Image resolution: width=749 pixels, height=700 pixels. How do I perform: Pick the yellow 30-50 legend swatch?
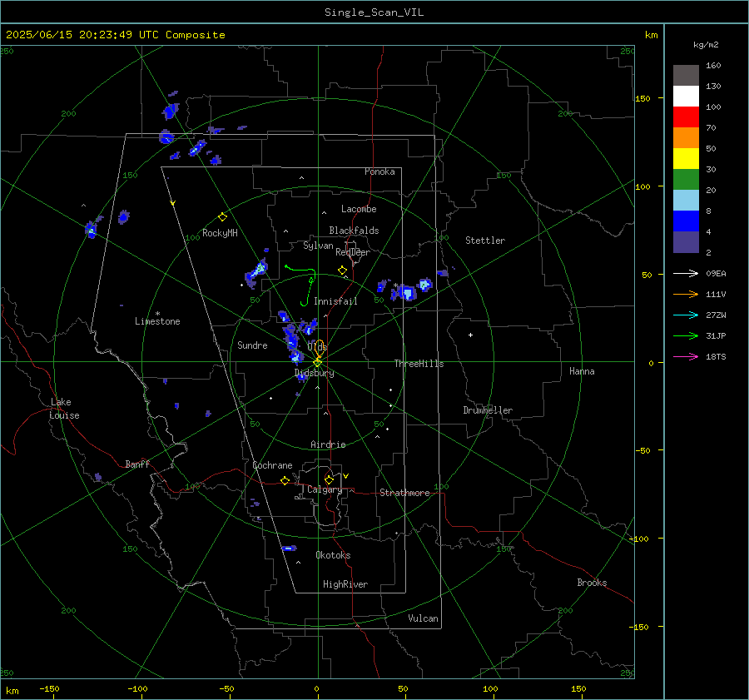686,159
